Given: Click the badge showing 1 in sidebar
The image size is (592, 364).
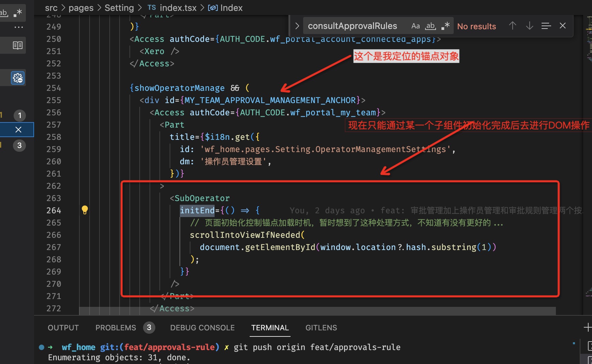Looking at the screenshot, I should click(x=19, y=115).
